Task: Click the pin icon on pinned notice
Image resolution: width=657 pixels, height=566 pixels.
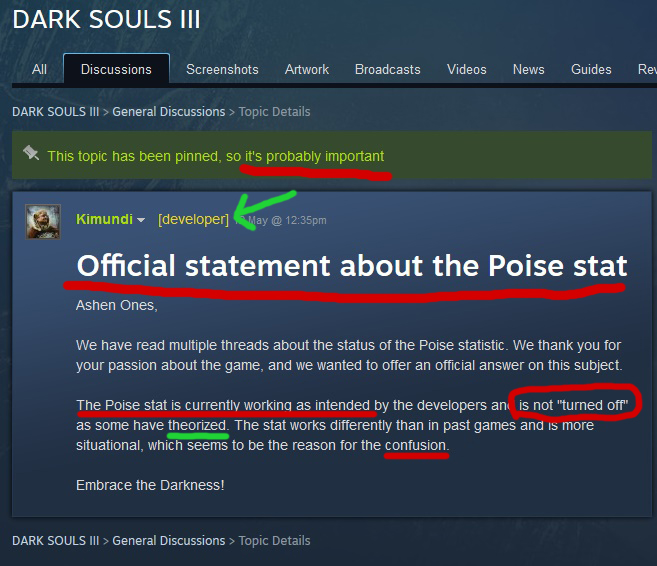Action: coord(31,154)
